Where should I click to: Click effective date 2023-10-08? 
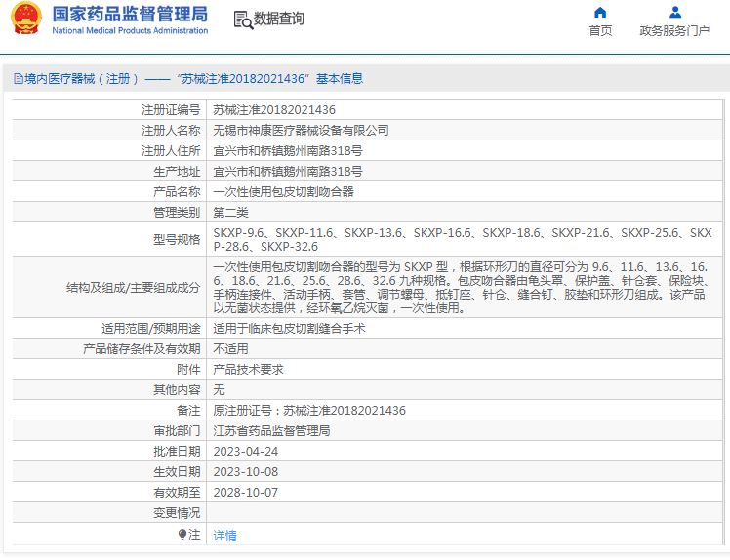245,472
